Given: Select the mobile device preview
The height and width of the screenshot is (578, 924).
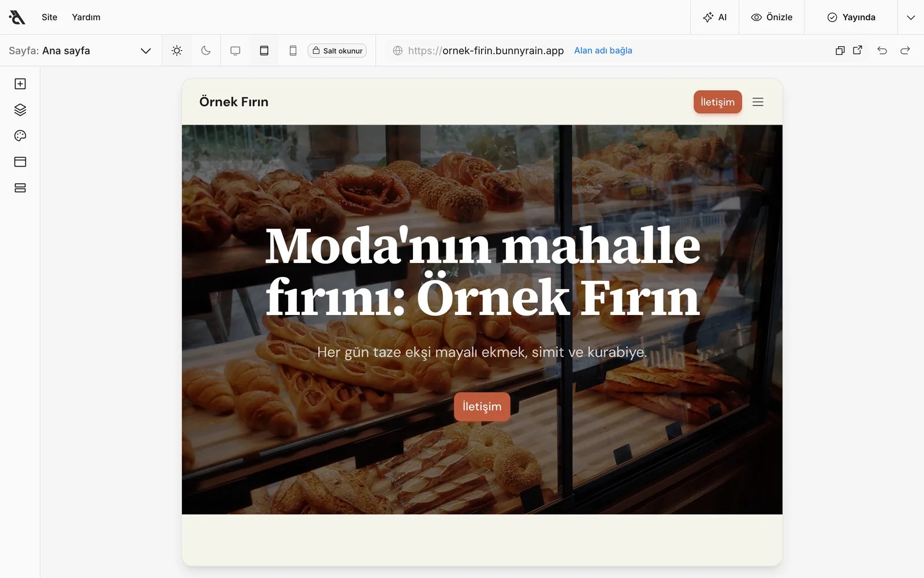Looking at the screenshot, I should coord(293,50).
